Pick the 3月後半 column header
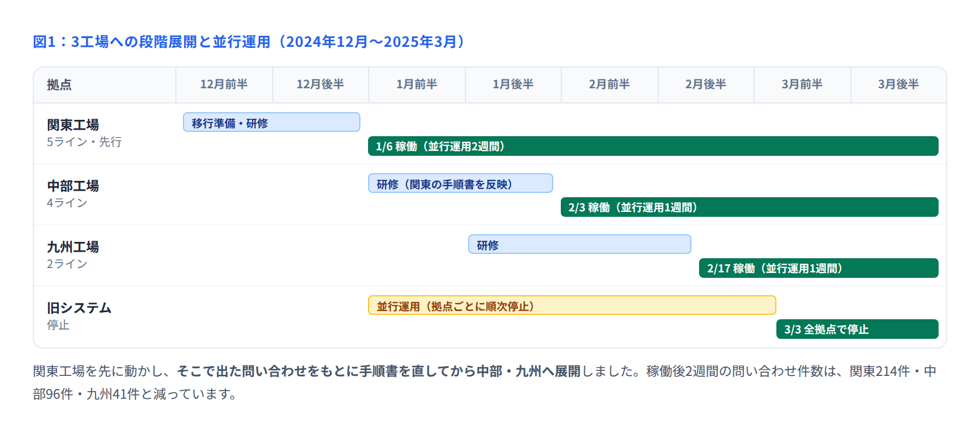The height and width of the screenshot is (438, 980). click(899, 85)
